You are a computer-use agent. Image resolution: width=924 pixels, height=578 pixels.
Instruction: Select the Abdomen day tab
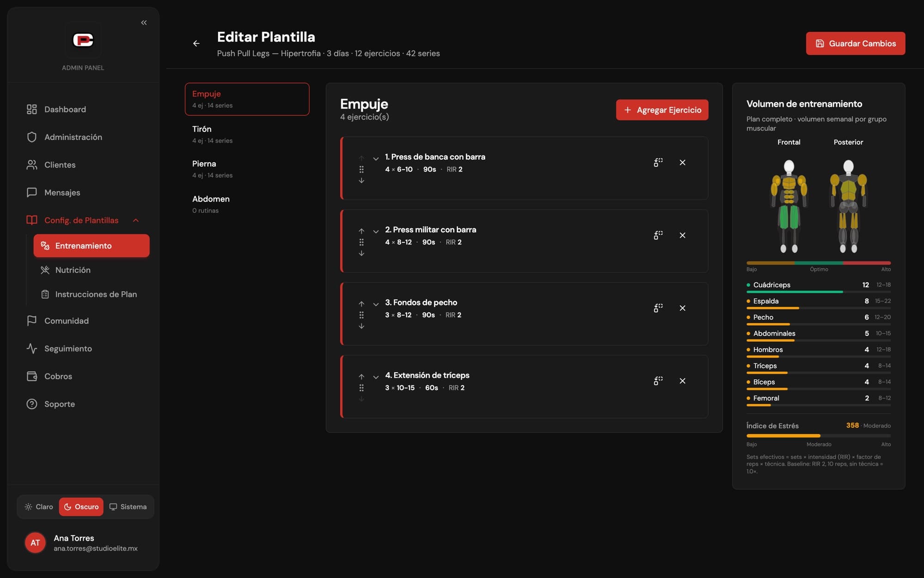point(247,204)
